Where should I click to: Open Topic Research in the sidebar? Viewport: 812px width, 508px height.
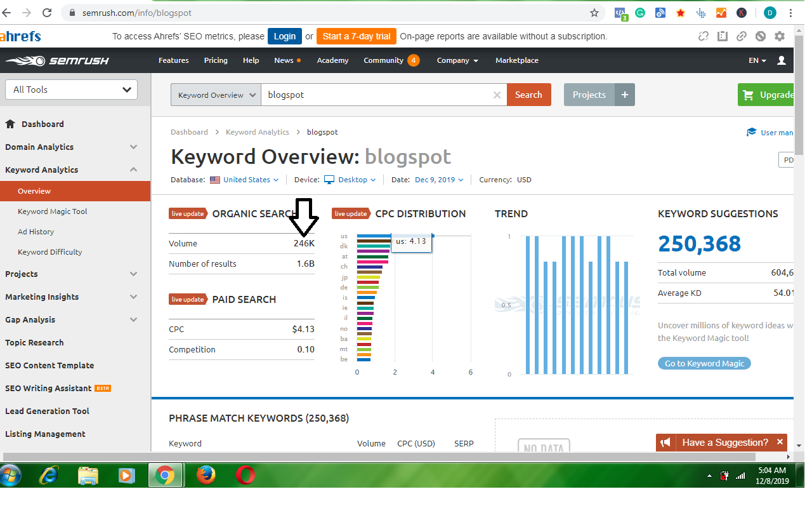click(x=34, y=342)
